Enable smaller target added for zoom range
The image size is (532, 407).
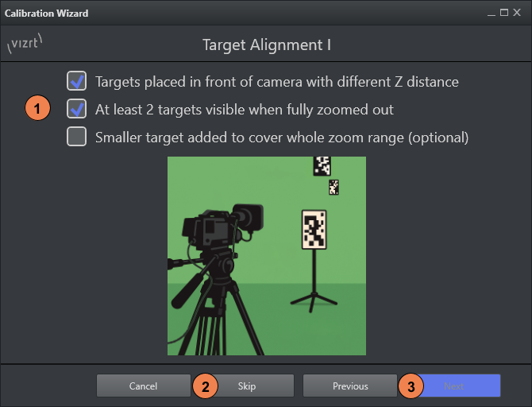point(77,137)
